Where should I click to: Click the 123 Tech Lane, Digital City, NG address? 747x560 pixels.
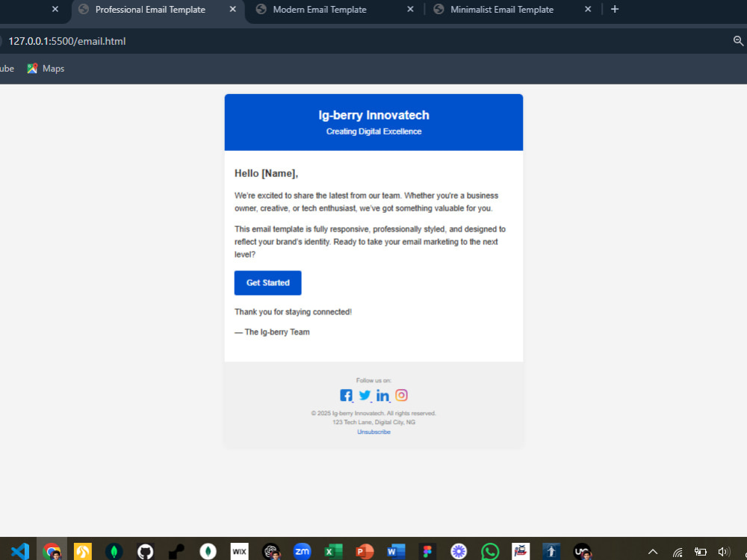click(x=374, y=423)
